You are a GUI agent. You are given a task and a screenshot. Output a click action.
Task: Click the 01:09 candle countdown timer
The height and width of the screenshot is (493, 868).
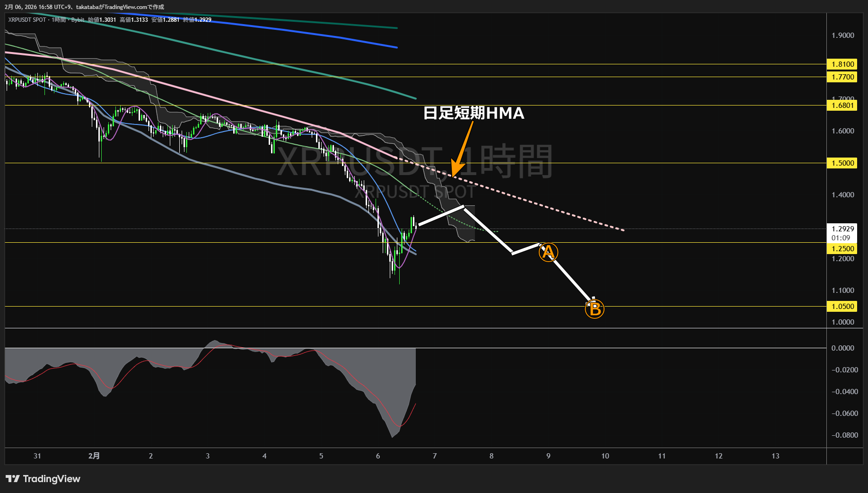tap(841, 238)
